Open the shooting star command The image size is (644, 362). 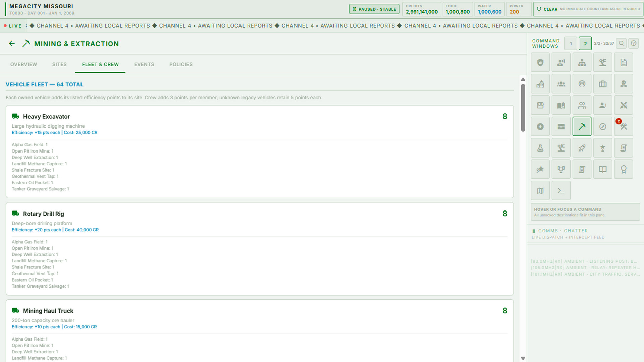coord(540,169)
